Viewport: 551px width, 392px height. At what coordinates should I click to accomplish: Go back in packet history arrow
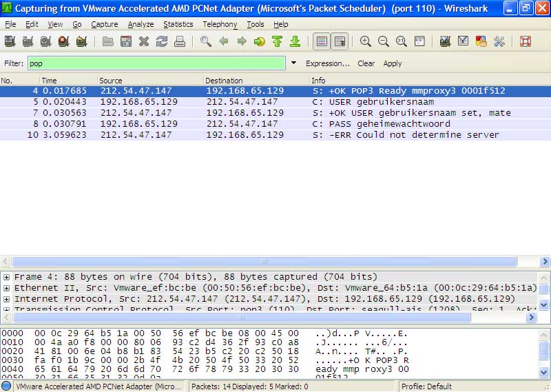pos(224,41)
